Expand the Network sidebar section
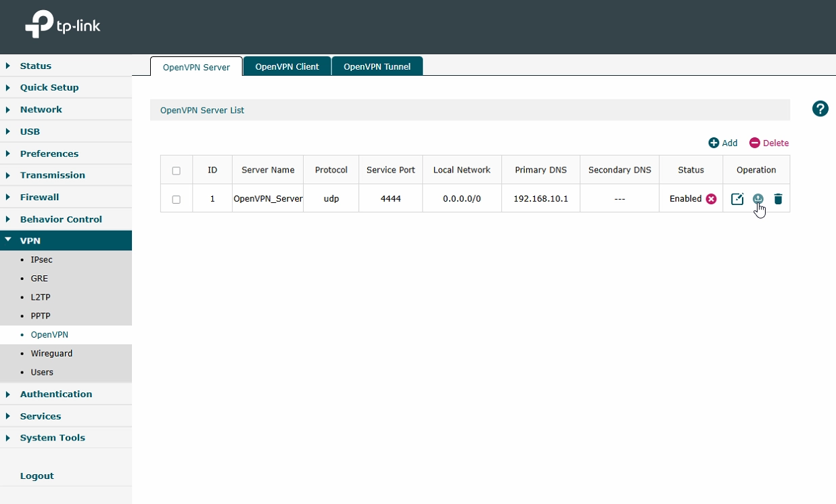This screenshot has width=836, height=504. [x=41, y=110]
